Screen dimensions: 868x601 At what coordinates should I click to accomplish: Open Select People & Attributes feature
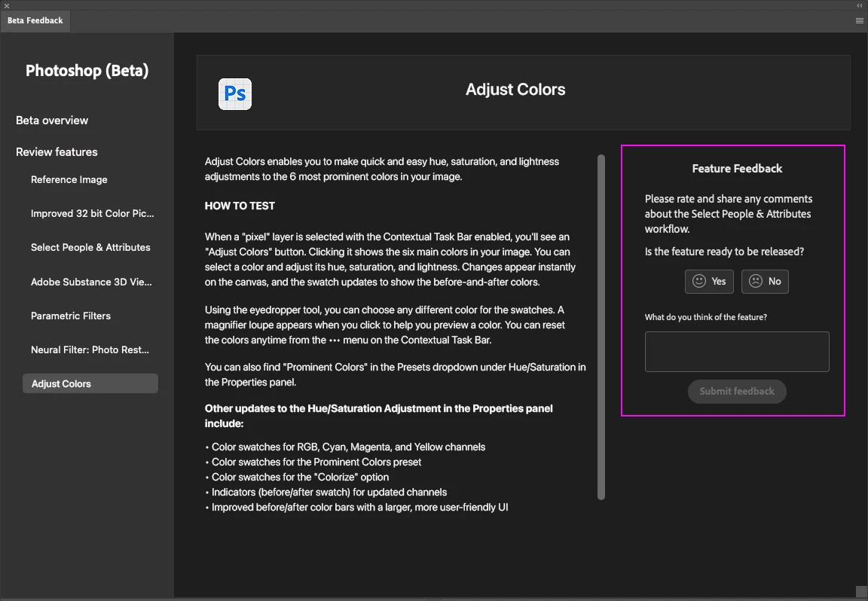(x=90, y=247)
